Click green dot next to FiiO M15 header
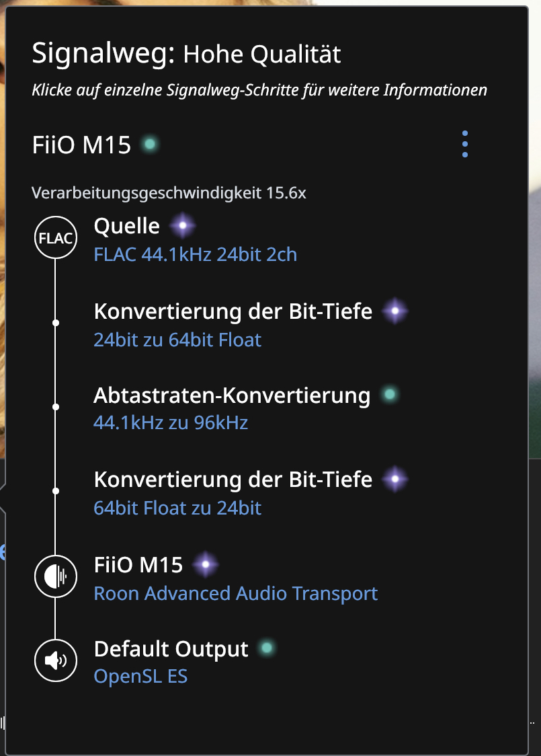 click(x=150, y=144)
